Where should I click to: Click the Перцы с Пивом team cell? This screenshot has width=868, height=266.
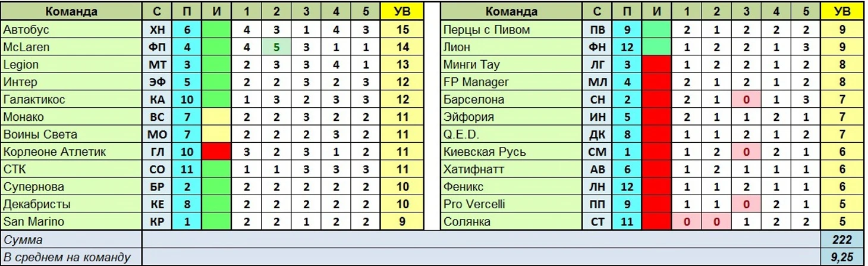[511, 29]
